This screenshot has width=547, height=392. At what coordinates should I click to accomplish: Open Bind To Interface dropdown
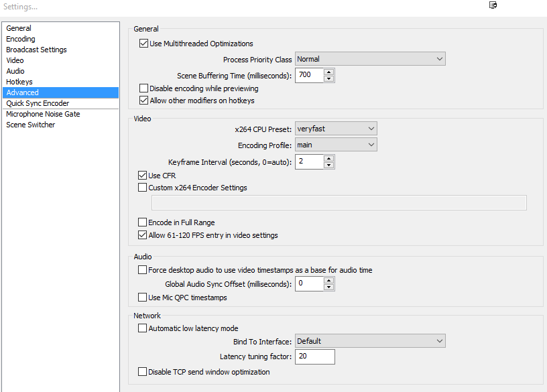point(370,341)
